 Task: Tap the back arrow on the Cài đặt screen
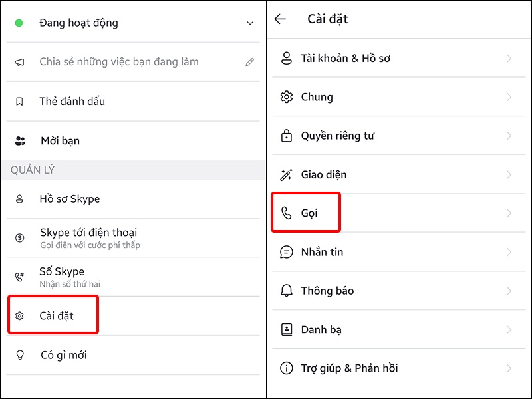tap(281, 19)
